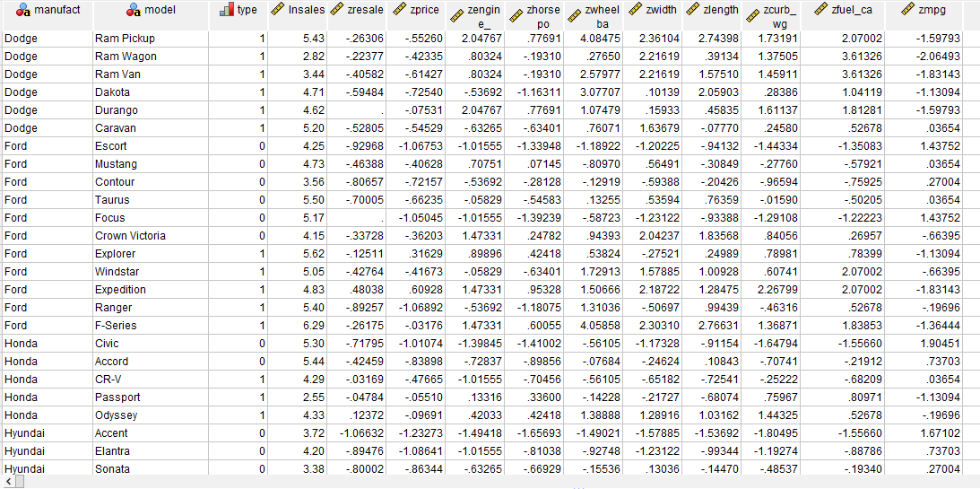The height and width of the screenshot is (489, 980).
Task: Click the scale ruler icon beside lnsales
Action: (x=279, y=10)
